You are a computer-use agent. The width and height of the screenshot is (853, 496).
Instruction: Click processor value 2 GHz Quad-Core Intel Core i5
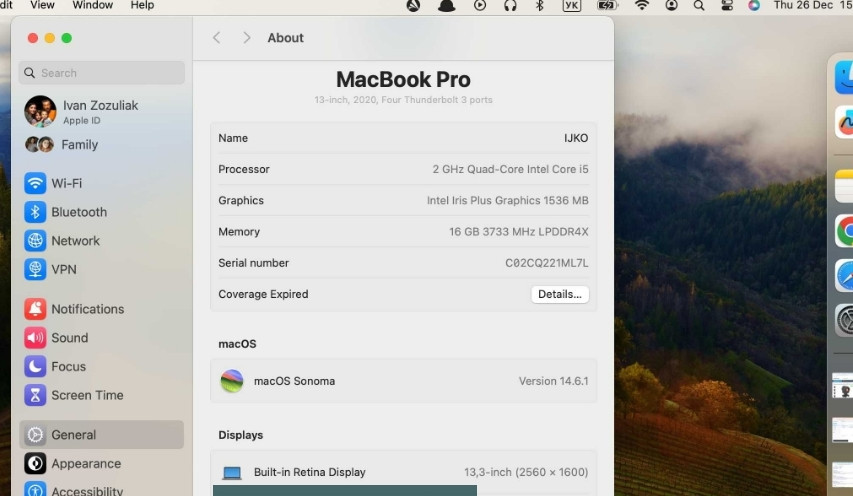tap(510, 169)
